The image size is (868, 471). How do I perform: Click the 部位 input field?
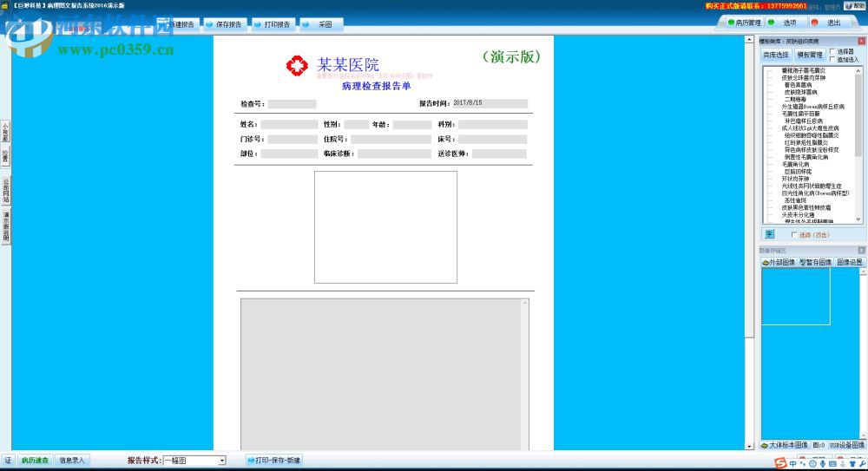(x=289, y=154)
